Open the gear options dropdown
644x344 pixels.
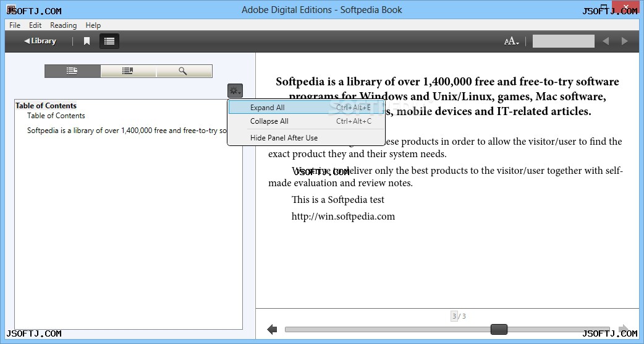235,90
